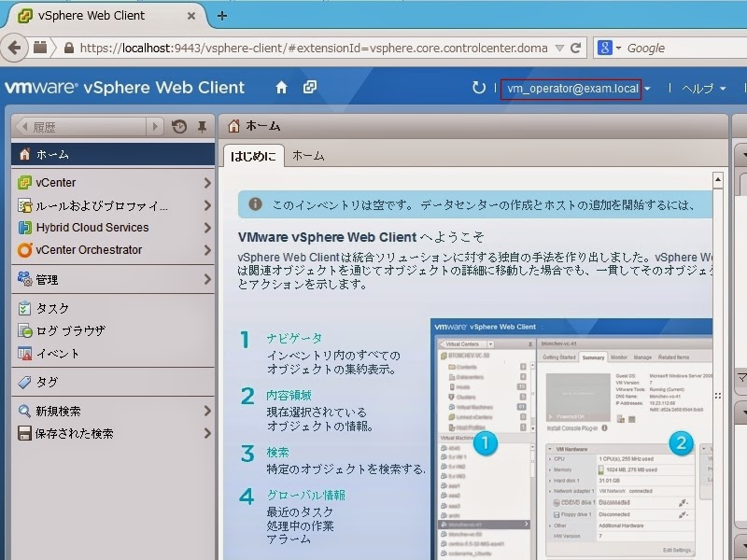Expand the 保存された検索 chevron
Viewport: 747px width, 560px height.
(207, 433)
